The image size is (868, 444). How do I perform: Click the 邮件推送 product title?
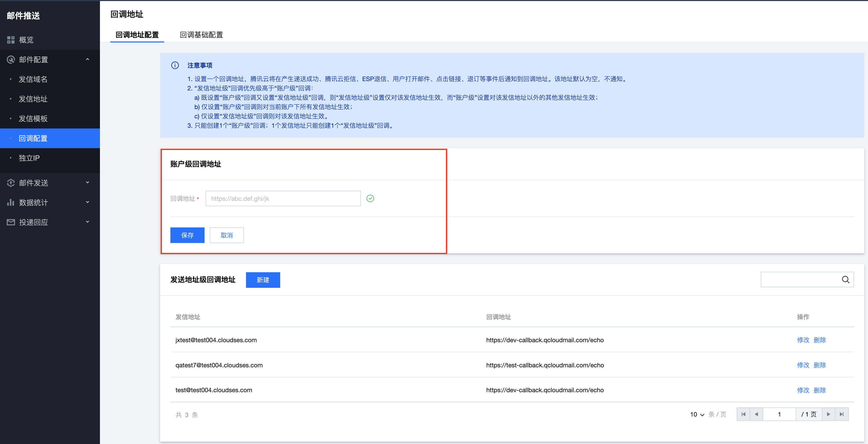click(23, 16)
